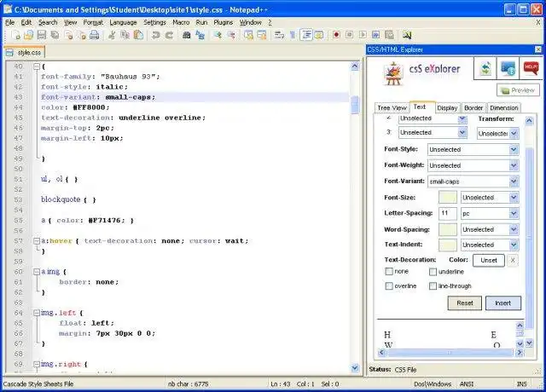Select the style.css document tab
Image resolution: width=546 pixels, height=392 pixels.
coord(25,53)
